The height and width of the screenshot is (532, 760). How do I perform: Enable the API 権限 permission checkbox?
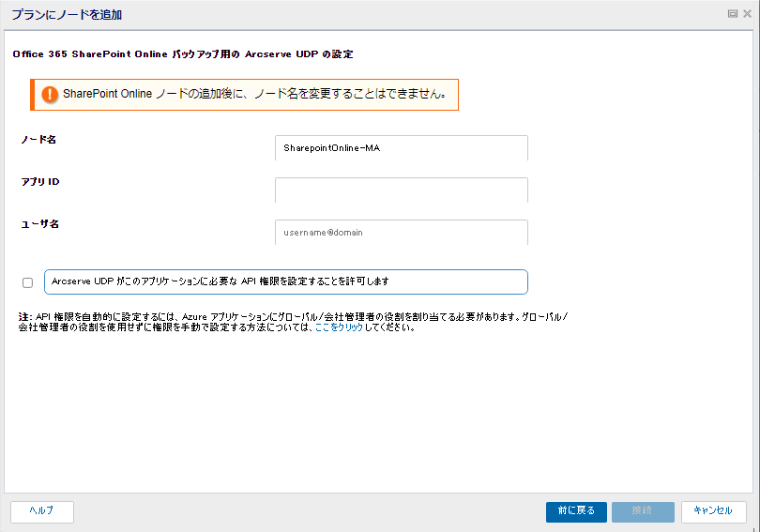27,282
